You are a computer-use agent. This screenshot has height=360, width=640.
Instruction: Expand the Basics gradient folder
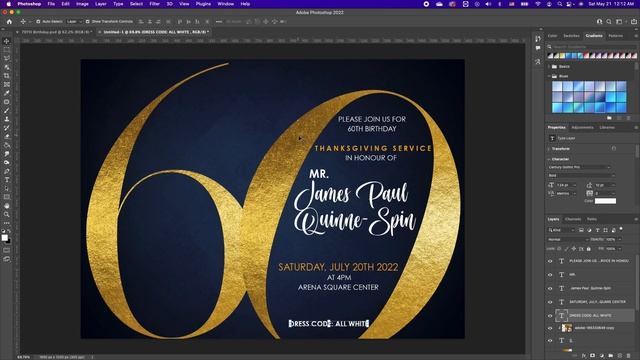click(549, 67)
